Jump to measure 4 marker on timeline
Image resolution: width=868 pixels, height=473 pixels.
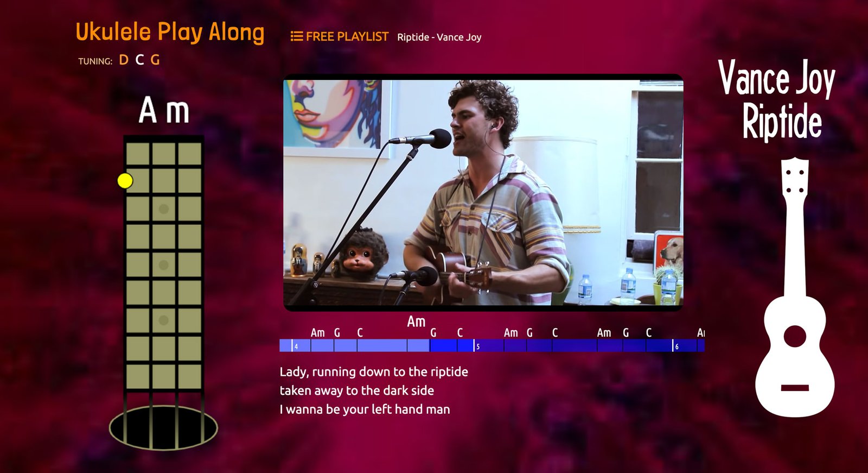[295, 346]
